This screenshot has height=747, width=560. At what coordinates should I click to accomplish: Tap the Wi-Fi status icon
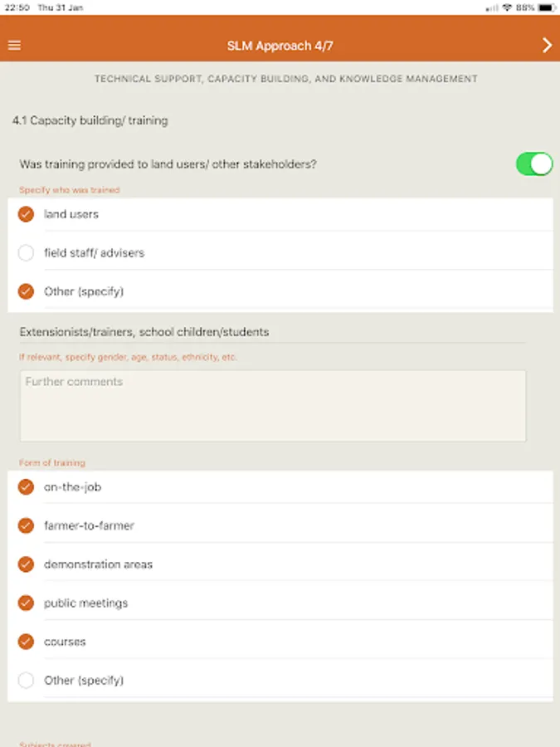coord(506,7)
